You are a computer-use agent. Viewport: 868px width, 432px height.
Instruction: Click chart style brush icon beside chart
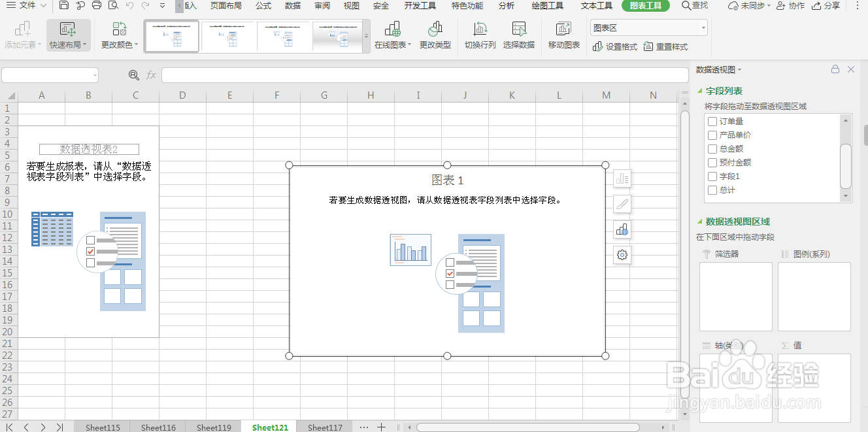[x=622, y=204]
